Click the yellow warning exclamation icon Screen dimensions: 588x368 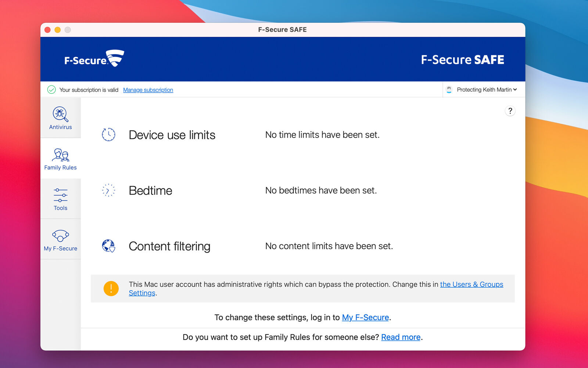pyautogui.click(x=111, y=289)
